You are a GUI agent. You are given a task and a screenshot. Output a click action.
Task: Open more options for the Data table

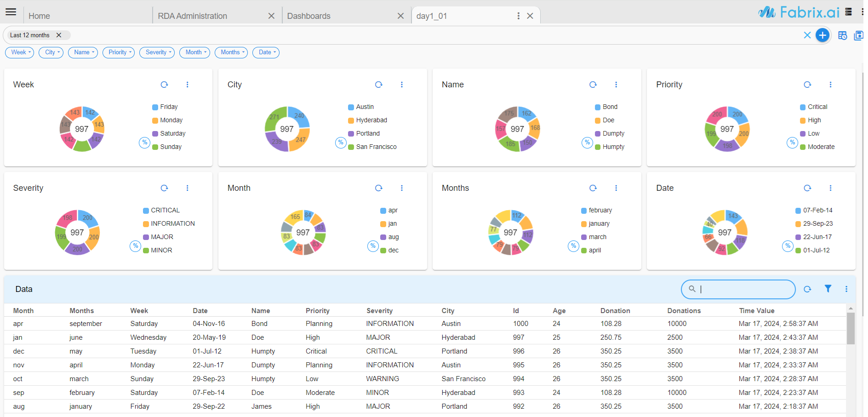click(846, 289)
